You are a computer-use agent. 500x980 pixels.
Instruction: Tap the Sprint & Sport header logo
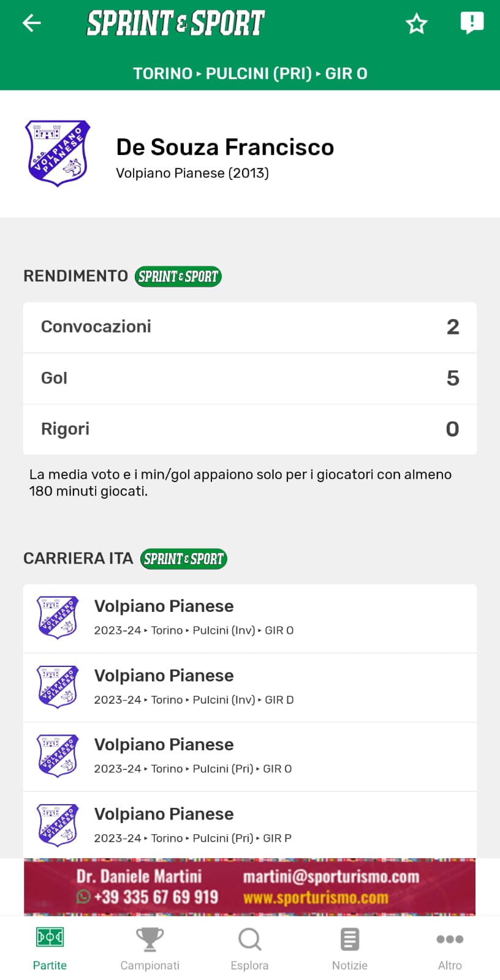pyautogui.click(x=176, y=23)
